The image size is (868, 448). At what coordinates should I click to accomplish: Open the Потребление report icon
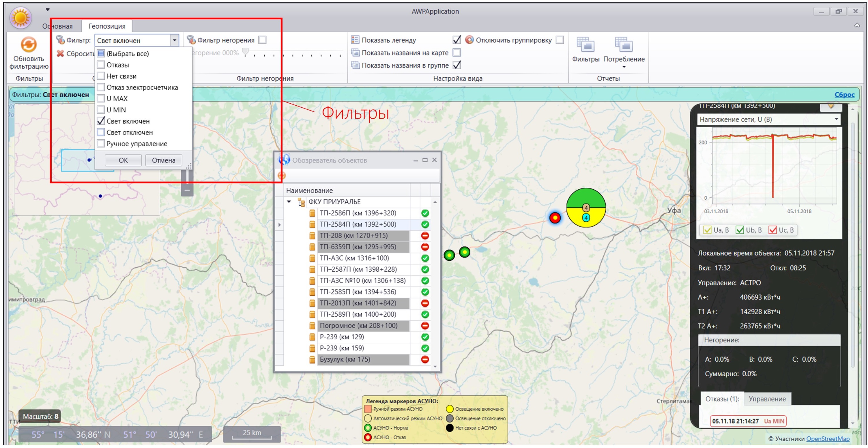point(624,45)
